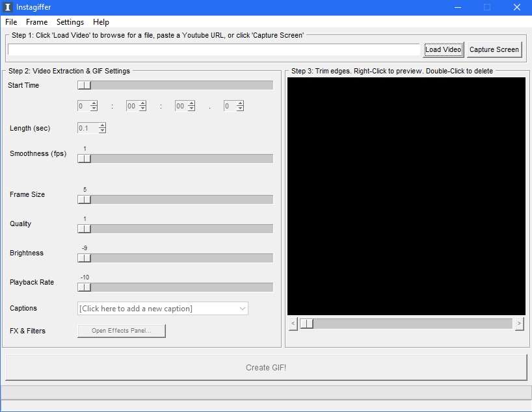This screenshot has width=532, height=412.
Task: Click the preview scrollbar right arrow
Action: pyautogui.click(x=519, y=324)
